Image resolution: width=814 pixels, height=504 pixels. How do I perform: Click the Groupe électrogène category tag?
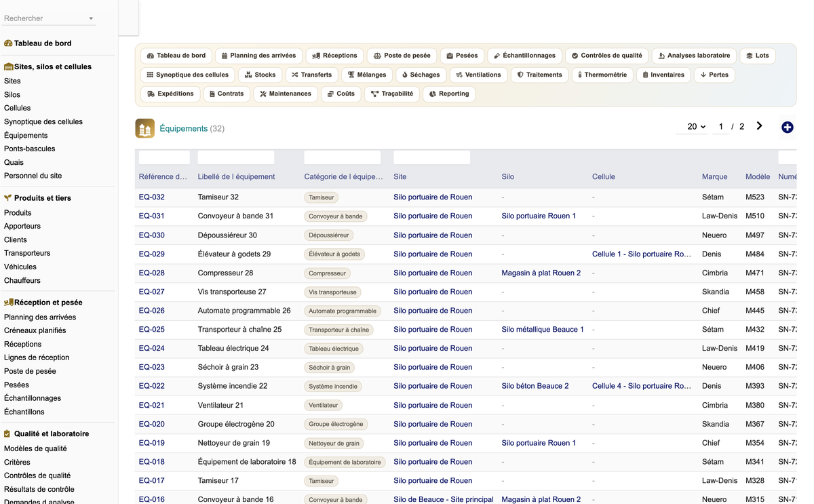(x=336, y=424)
